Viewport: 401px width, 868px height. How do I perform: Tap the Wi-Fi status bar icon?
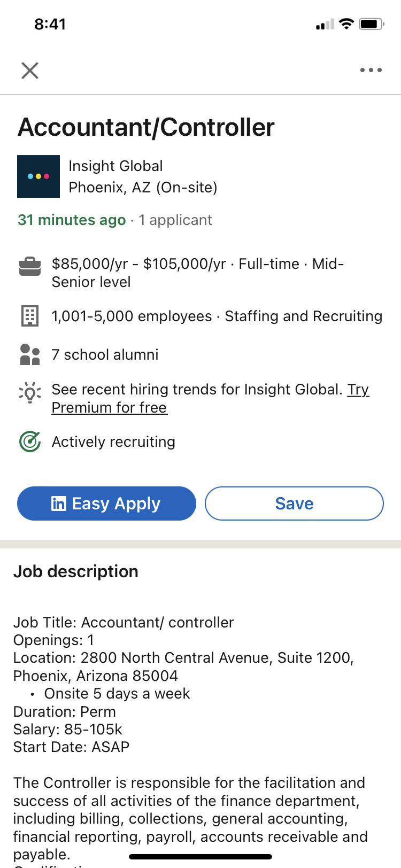click(346, 24)
